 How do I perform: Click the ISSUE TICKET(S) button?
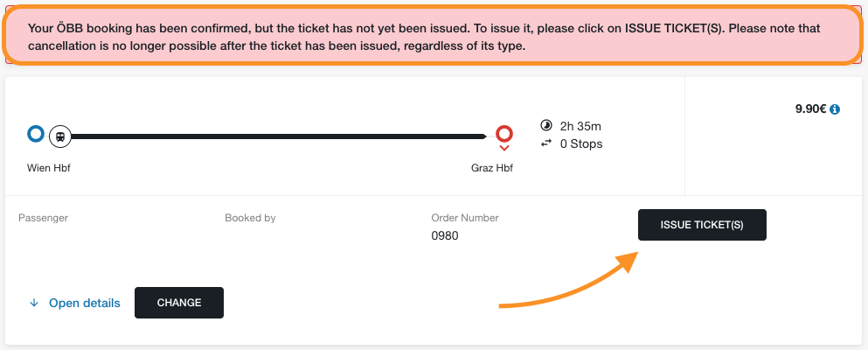click(702, 225)
